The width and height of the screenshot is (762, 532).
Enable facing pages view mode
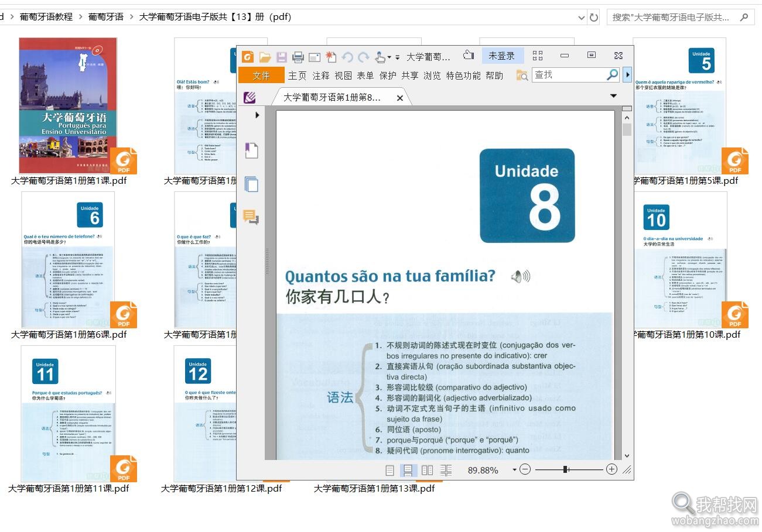coord(428,469)
